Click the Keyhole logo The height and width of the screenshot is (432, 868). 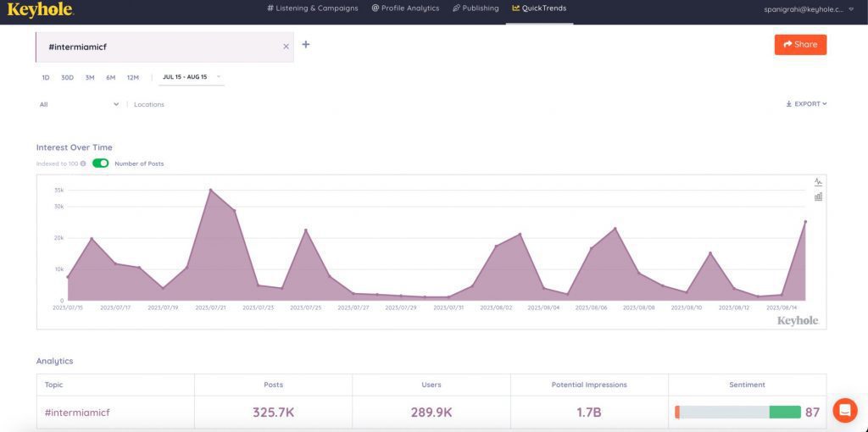point(40,9)
